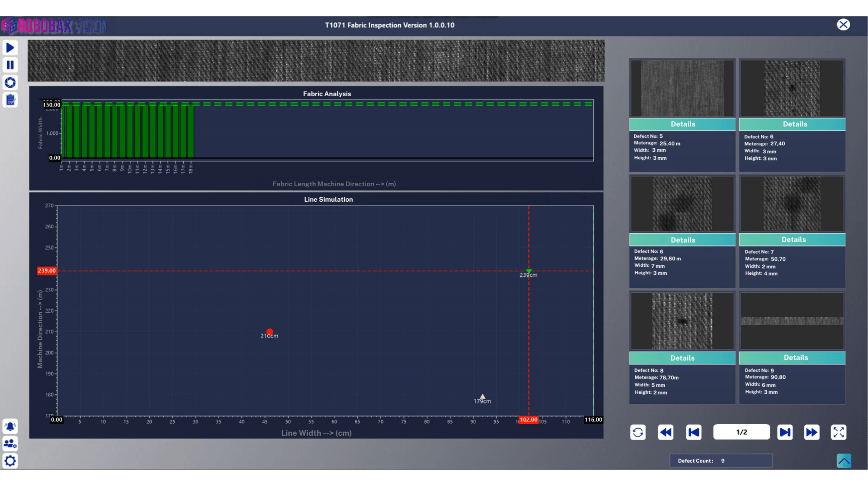Click the Meterage 90,80 text

pyautogui.click(x=765, y=377)
